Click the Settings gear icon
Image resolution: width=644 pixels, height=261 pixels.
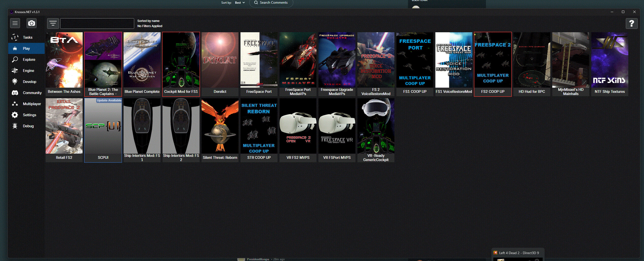point(15,115)
